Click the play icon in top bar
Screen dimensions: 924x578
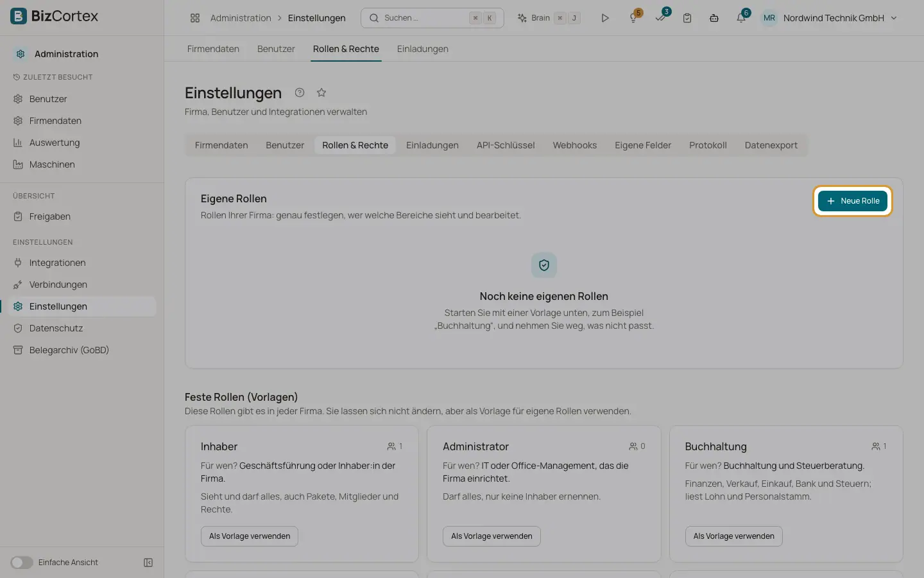click(604, 18)
